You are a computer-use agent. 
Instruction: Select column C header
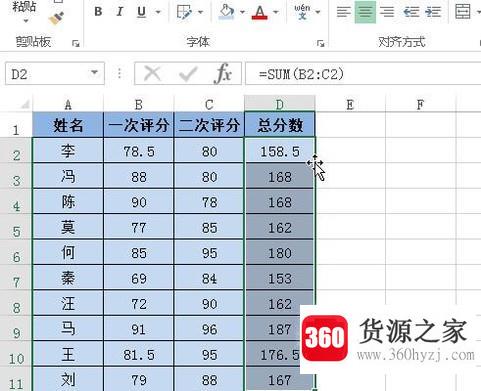pos(209,105)
